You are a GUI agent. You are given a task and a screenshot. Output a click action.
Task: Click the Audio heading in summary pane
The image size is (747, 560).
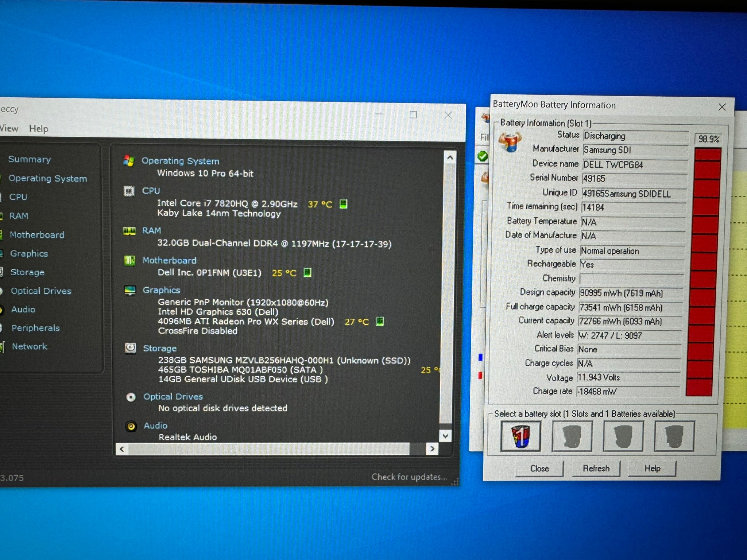(x=156, y=426)
